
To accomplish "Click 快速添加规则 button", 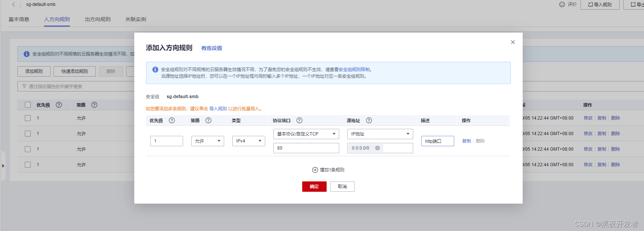I will (x=75, y=71).
